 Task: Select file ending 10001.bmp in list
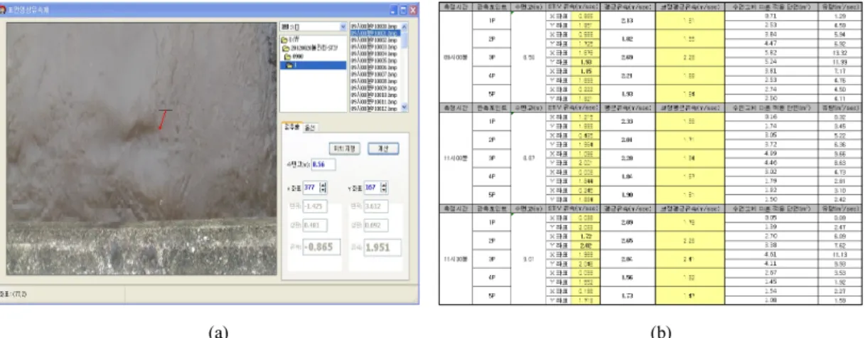(375, 33)
